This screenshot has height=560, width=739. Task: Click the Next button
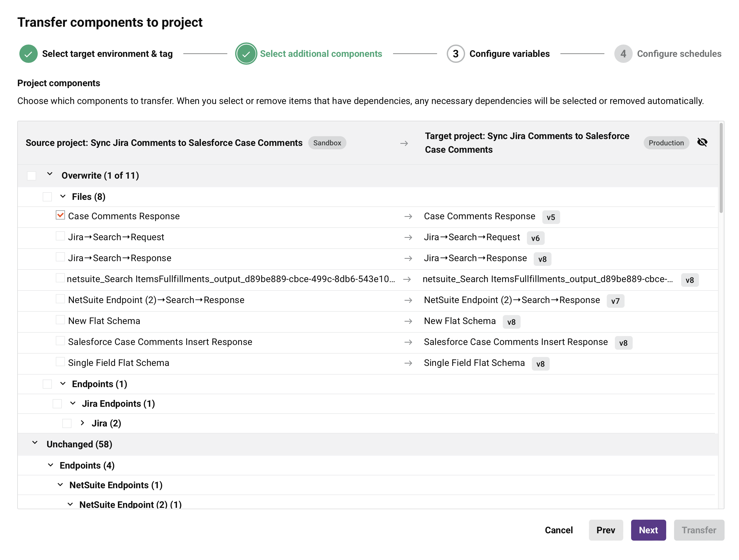point(648,530)
